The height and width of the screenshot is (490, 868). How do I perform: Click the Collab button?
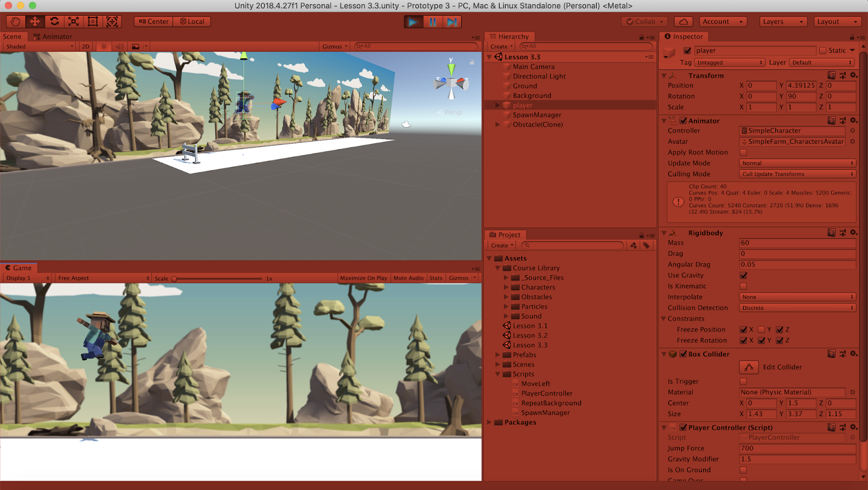coord(644,22)
